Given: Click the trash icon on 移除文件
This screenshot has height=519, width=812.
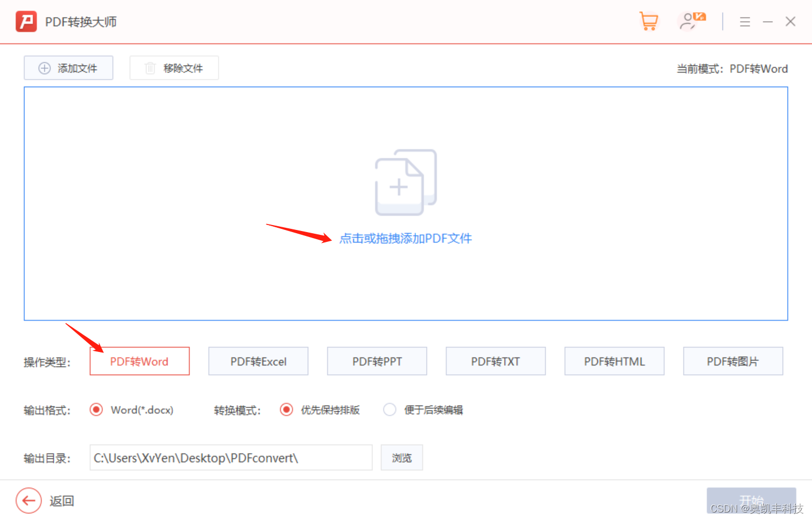Looking at the screenshot, I should click(x=150, y=68).
